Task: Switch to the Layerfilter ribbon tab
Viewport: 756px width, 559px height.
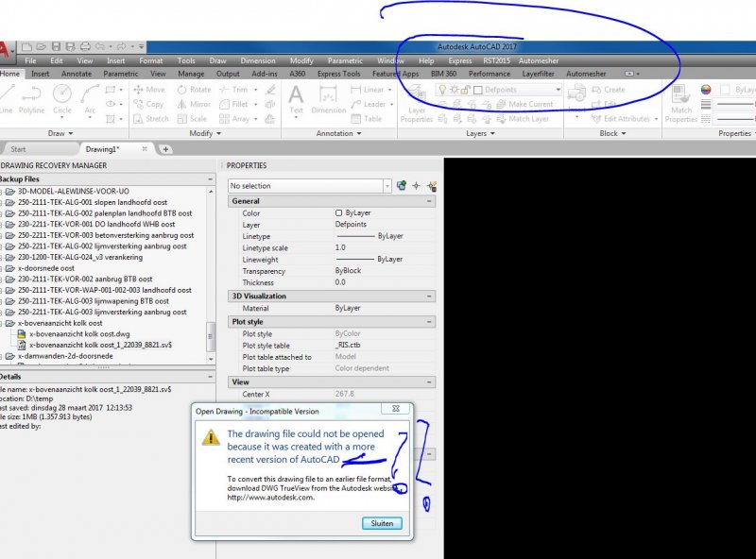Action: tap(538, 74)
